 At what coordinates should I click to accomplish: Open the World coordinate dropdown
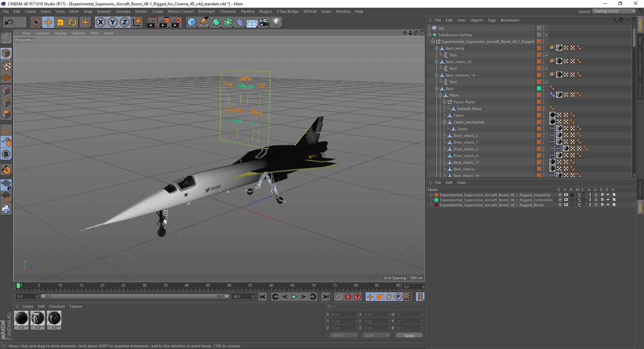(344, 335)
